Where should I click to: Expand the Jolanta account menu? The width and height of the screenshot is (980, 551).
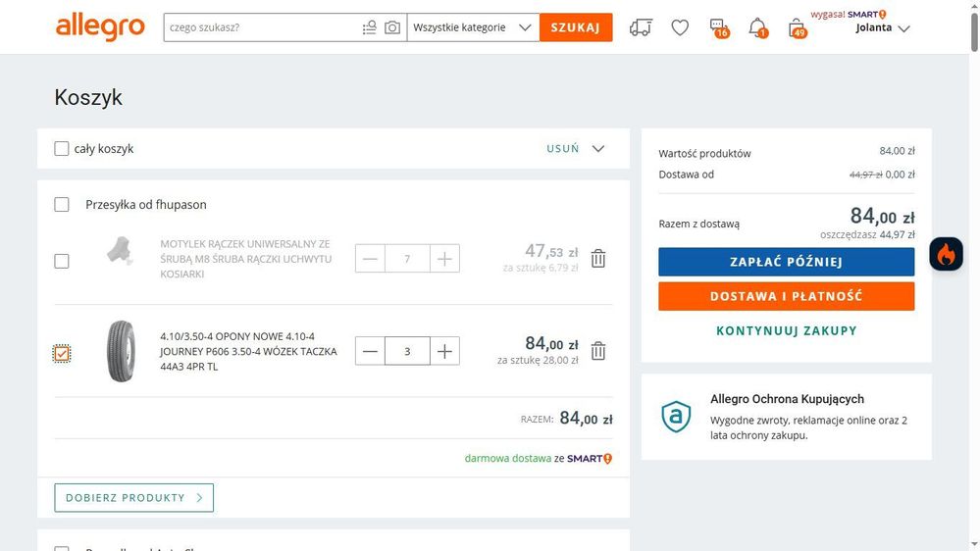click(882, 27)
